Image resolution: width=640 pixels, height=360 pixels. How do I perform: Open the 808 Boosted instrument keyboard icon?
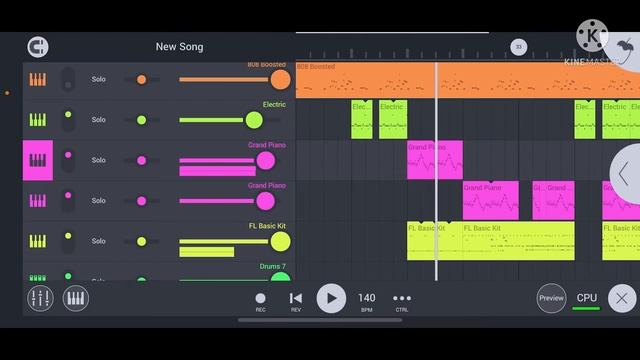[38, 80]
